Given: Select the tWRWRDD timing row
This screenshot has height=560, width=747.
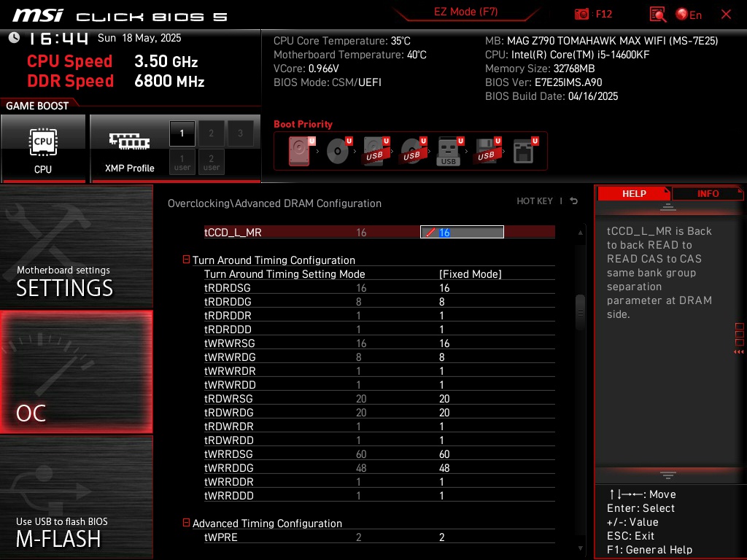Looking at the screenshot, I should click(379, 384).
